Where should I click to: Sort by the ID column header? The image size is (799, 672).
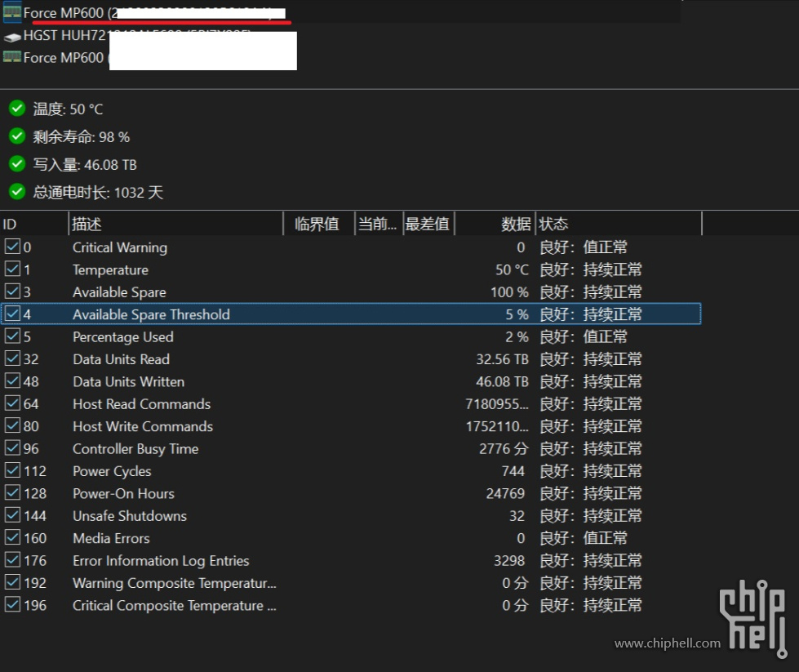tap(34, 224)
